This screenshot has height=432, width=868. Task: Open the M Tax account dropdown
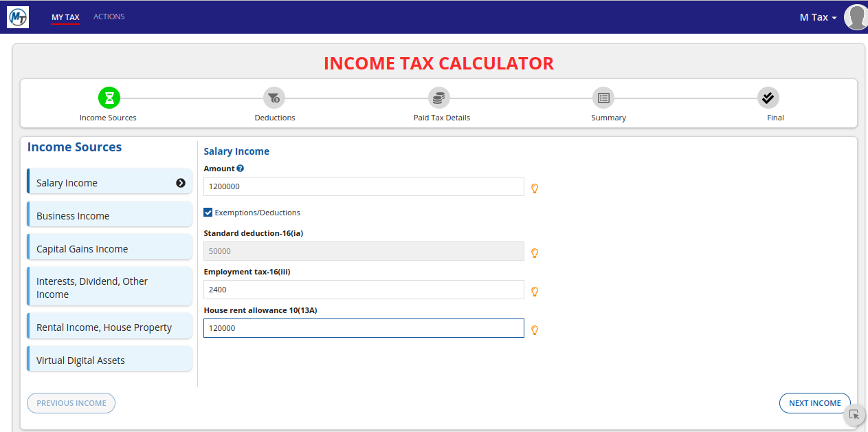(818, 17)
